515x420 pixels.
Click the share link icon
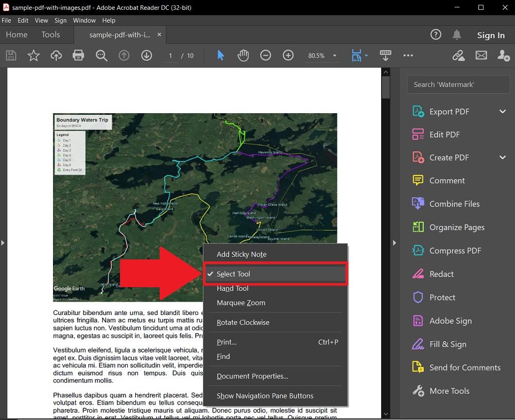coord(458,56)
